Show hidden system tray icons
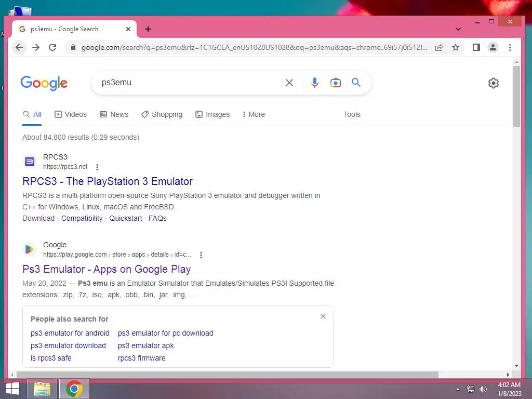This screenshot has width=532, height=399. click(458, 389)
